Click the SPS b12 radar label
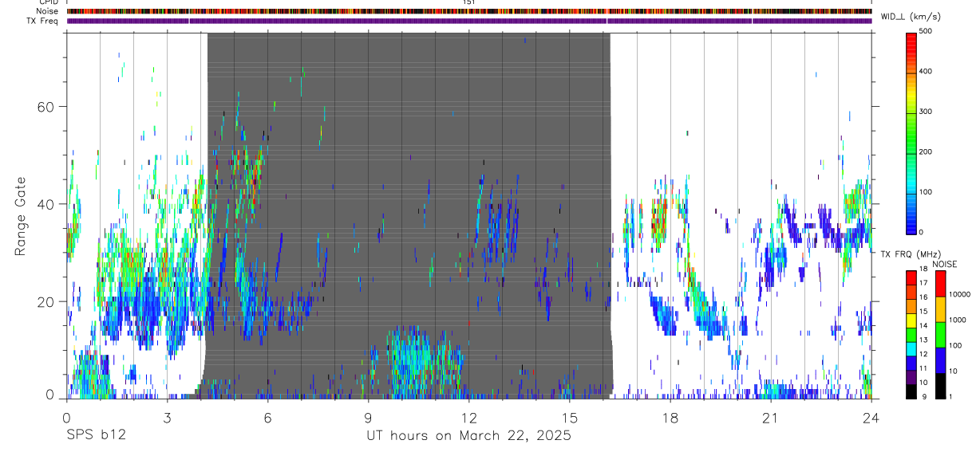Viewport: 980px width, 452px height. (96, 435)
